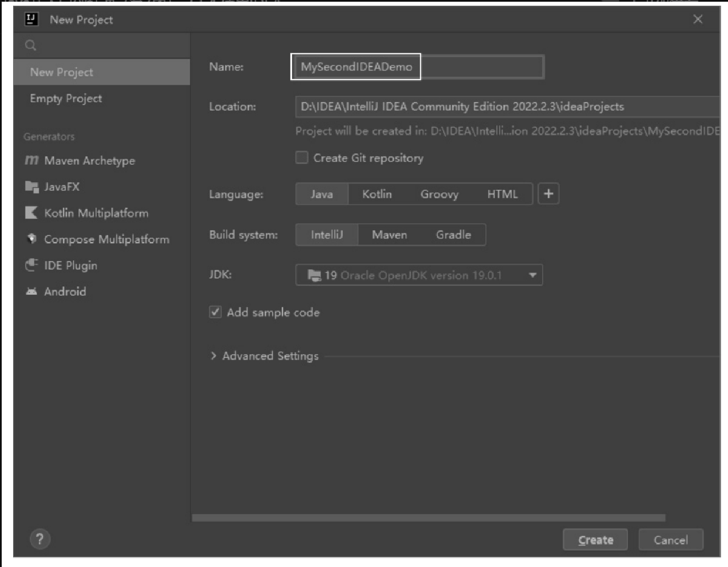Choose Gradle build system
Screen dimensions: 728x567
click(x=454, y=235)
